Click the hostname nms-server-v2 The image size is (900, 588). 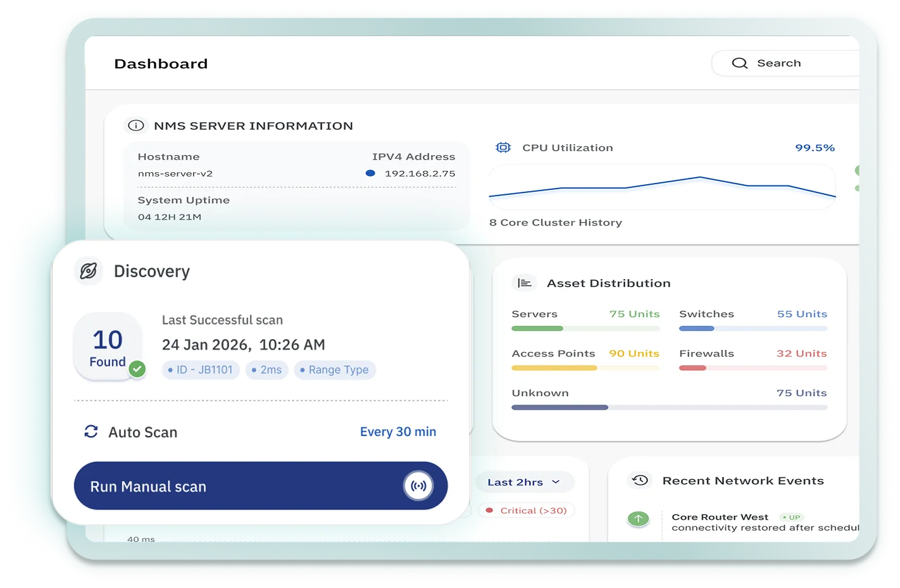click(x=175, y=173)
